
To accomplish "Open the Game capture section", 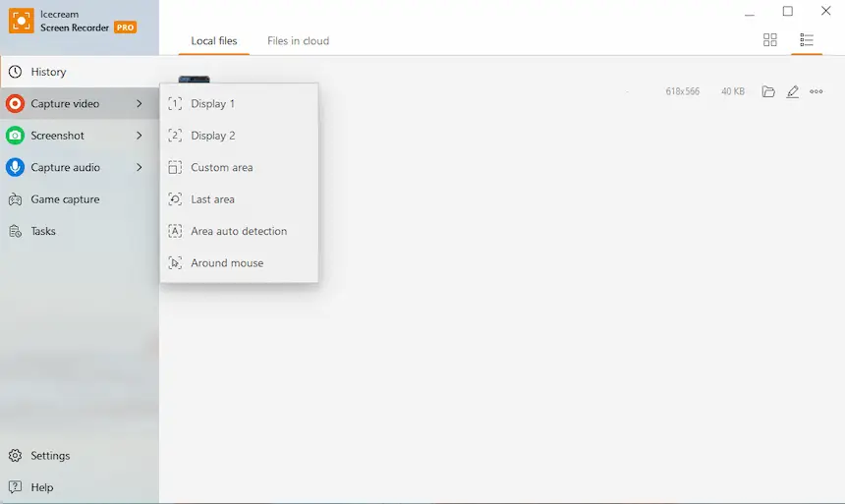I will pos(80,199).
